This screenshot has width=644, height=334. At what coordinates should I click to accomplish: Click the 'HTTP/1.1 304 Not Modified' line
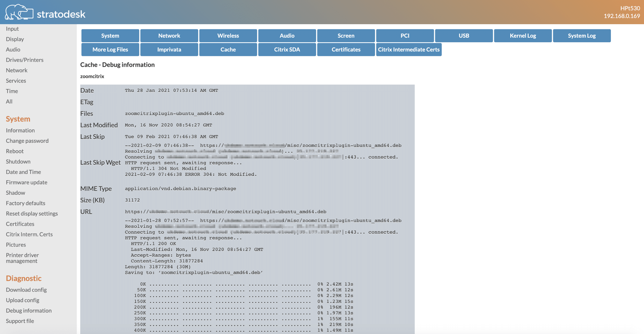[168, 169]
